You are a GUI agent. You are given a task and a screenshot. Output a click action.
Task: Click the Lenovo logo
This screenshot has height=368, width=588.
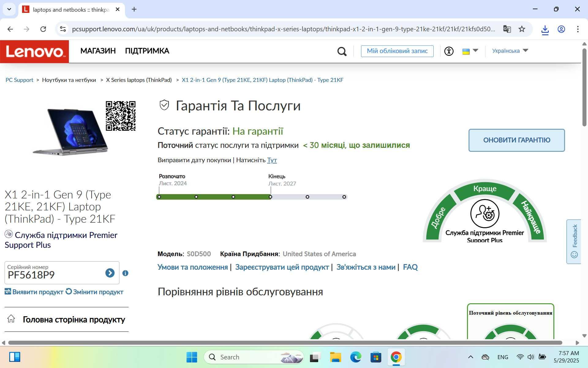point(34,51)
